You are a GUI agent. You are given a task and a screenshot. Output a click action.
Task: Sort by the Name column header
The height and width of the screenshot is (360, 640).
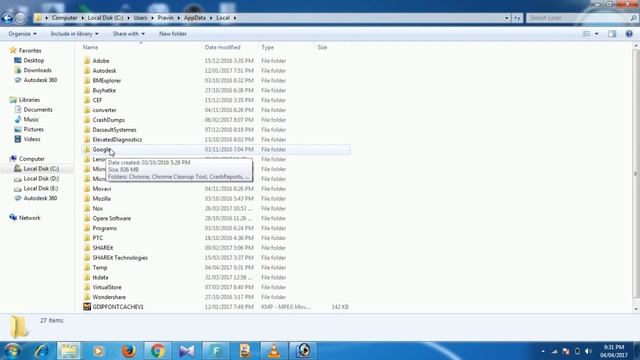point(90,47)
